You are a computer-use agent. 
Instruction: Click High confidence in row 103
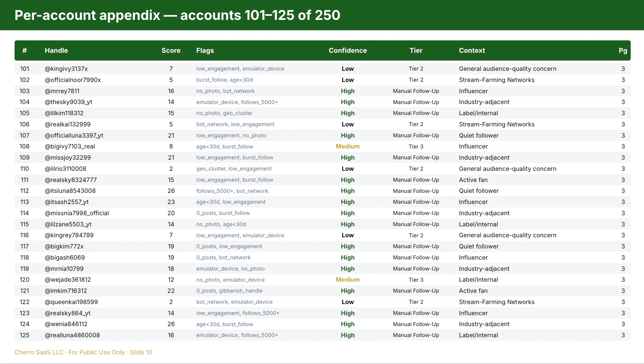(x=348, y=91)
